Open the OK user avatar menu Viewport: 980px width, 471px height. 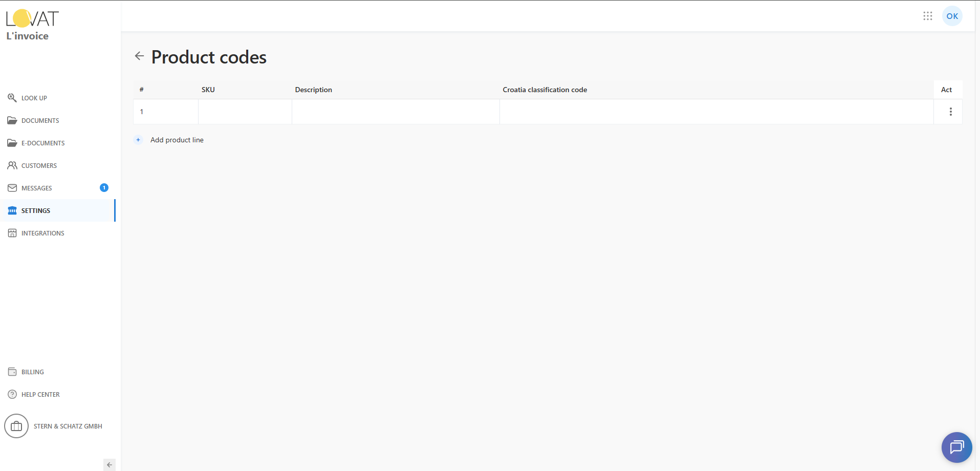tap(952, 16)
